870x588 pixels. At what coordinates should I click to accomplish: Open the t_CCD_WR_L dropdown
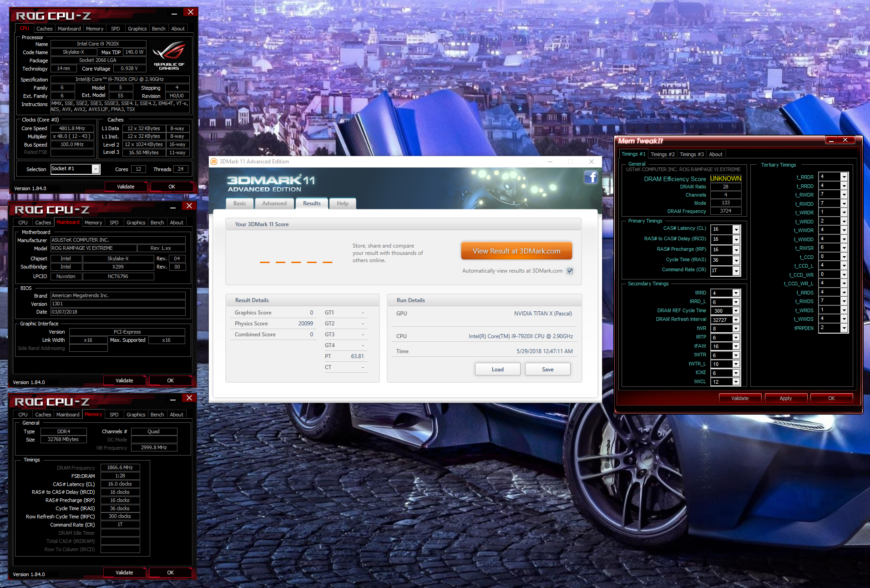[x=844, y=284]
